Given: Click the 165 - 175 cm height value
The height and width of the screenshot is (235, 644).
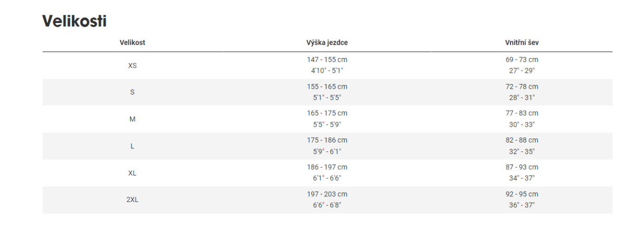Looking at the screenshot, I should 327,113.
